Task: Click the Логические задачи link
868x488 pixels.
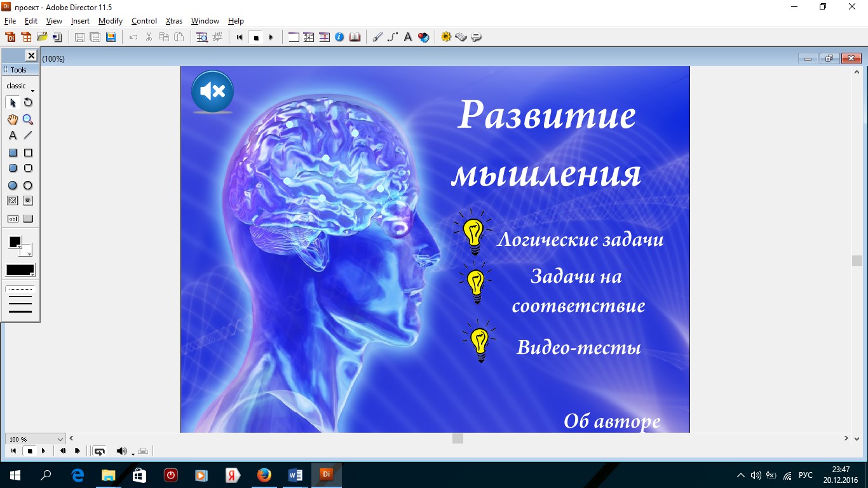Action: 580,240
